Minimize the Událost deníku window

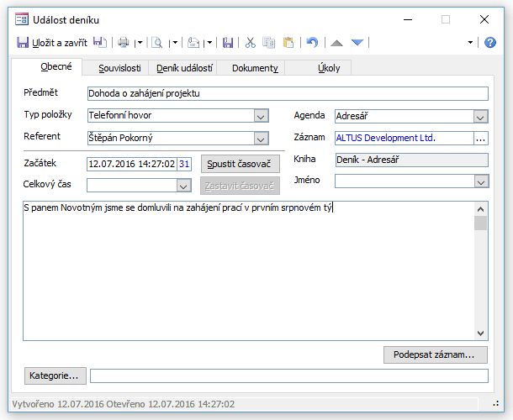click(x=408, y=19)
